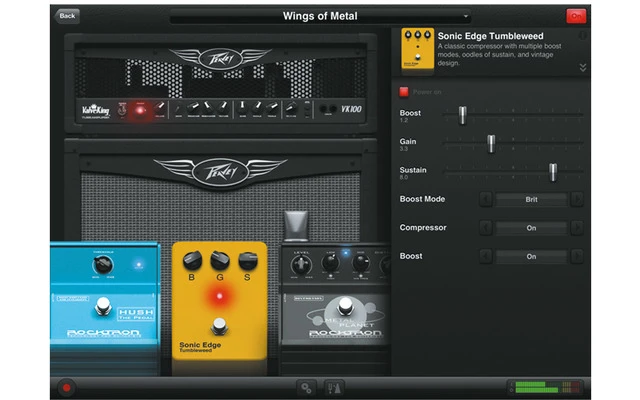Image resolution: width=640 pixels, height=400 pixels.
Task: Click the second knob on Metal Planet pedal
Action: (330, 263)
